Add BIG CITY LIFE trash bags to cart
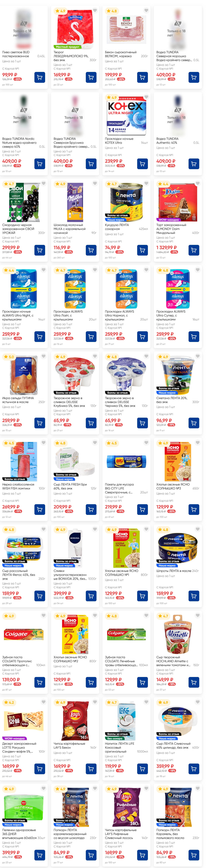This screenshot has width=207, height=868. pos(142,509)
